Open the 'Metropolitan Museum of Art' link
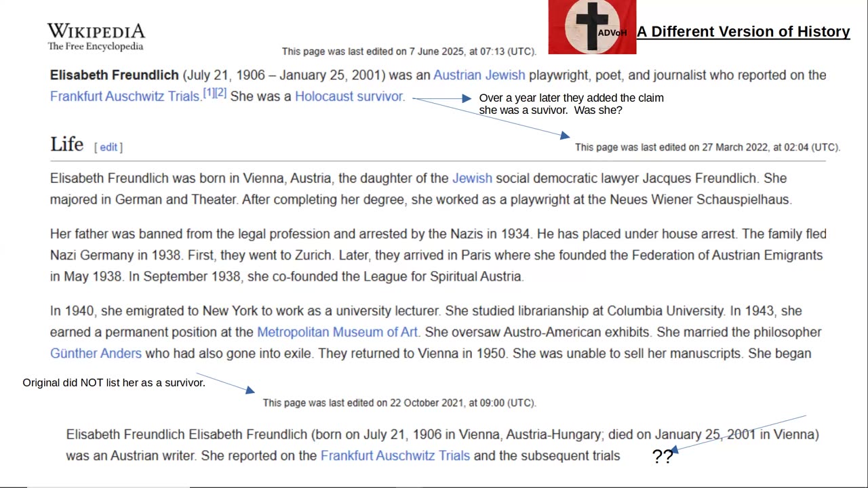The width and height of the screenshot is (868, 488). coord(337,332)
